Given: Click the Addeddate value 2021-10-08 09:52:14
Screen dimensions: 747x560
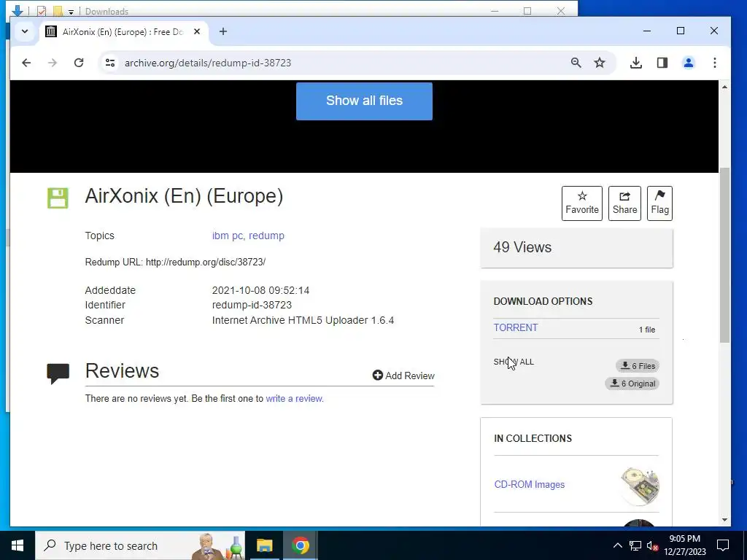Looking at the screenshot, I should (x=260, y=290).
